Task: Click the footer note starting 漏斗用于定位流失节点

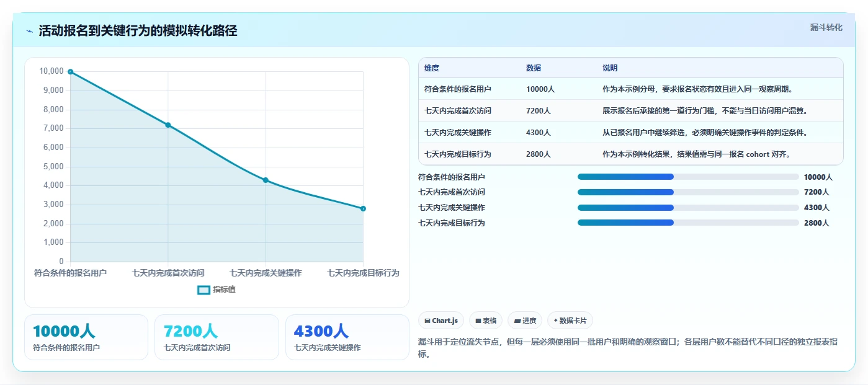Action: coord(629,348)
